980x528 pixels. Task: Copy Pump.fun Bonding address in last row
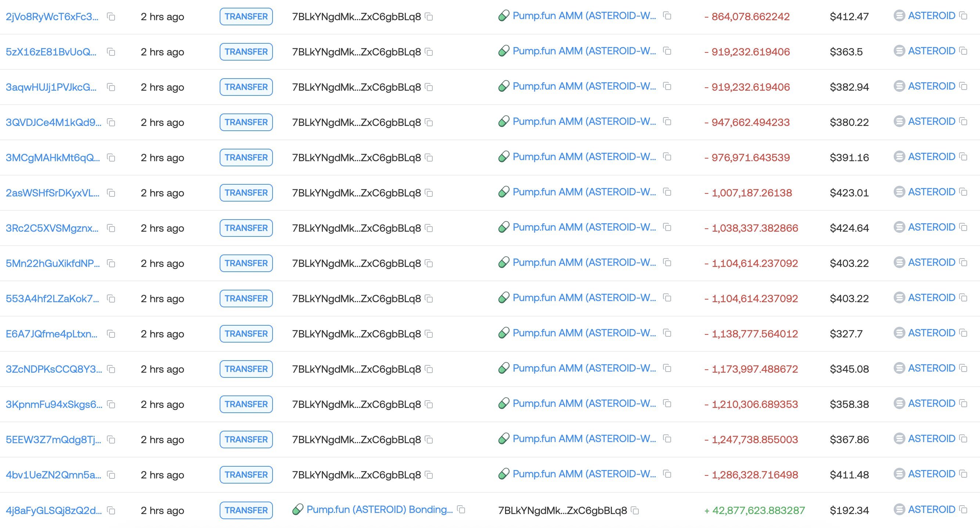[x=461, y=509]
